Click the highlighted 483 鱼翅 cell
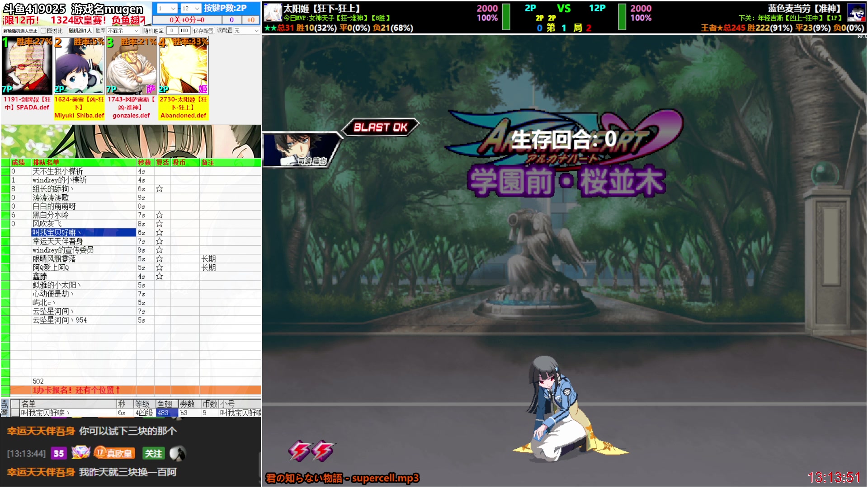The image size is (868, 488). click(x=167, y=413)
